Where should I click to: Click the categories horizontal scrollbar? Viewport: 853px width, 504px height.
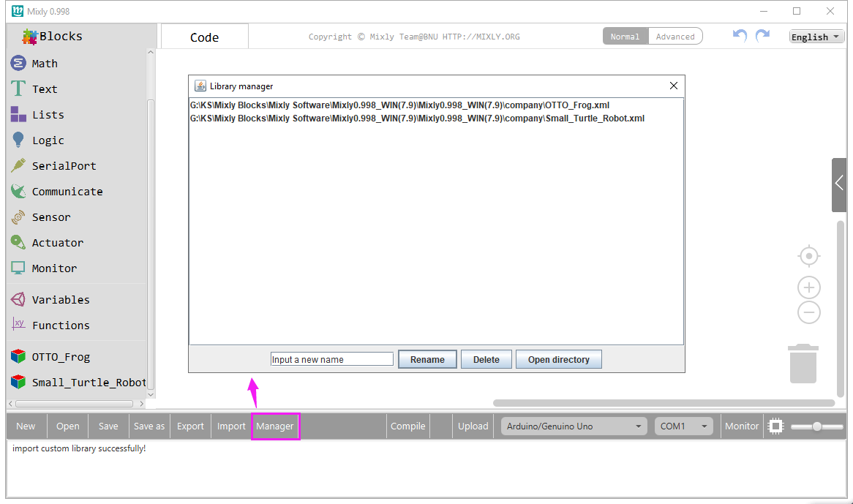pyautogui.click(x=75, y=404)
